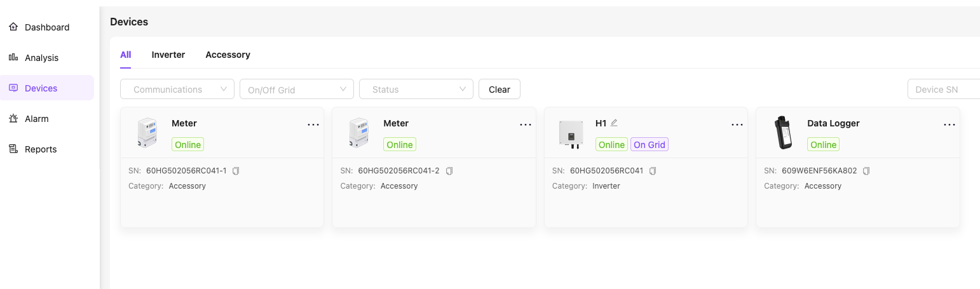Go to Dashboard in sidebar
The image size is (980, 289).
click(47, 27)
